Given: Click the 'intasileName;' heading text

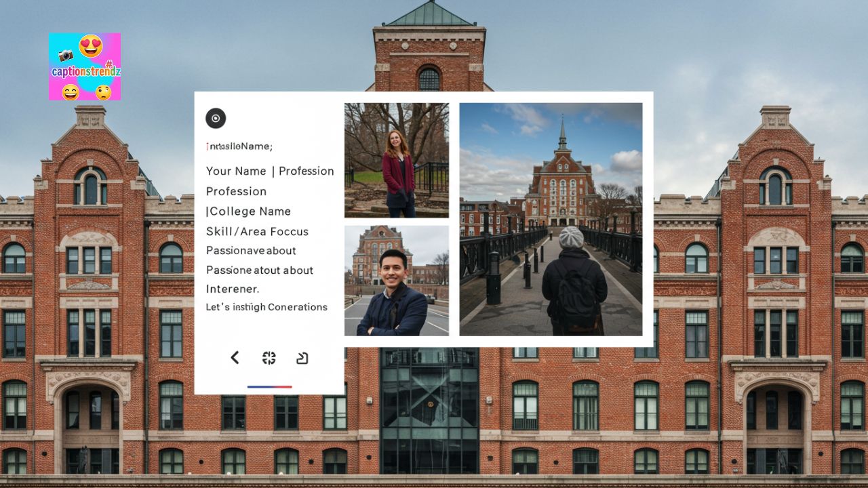Looking at the screenshot, I should 239,146.
